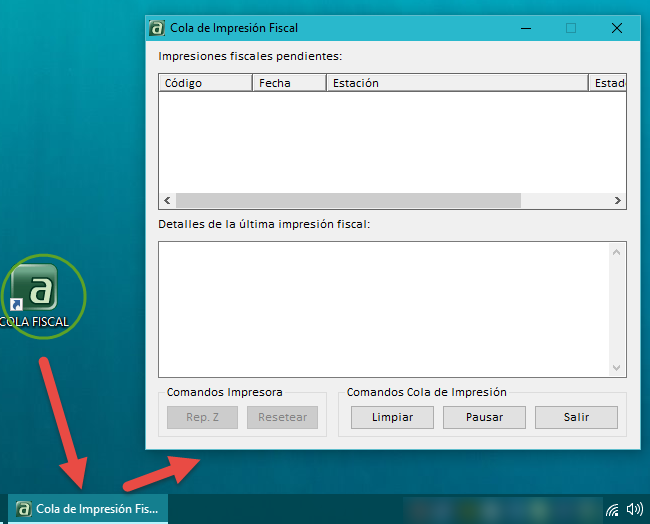This screenshot has width=650, height=524.
Task: Sort by the Código column header
Action: (x=204, y=83)
